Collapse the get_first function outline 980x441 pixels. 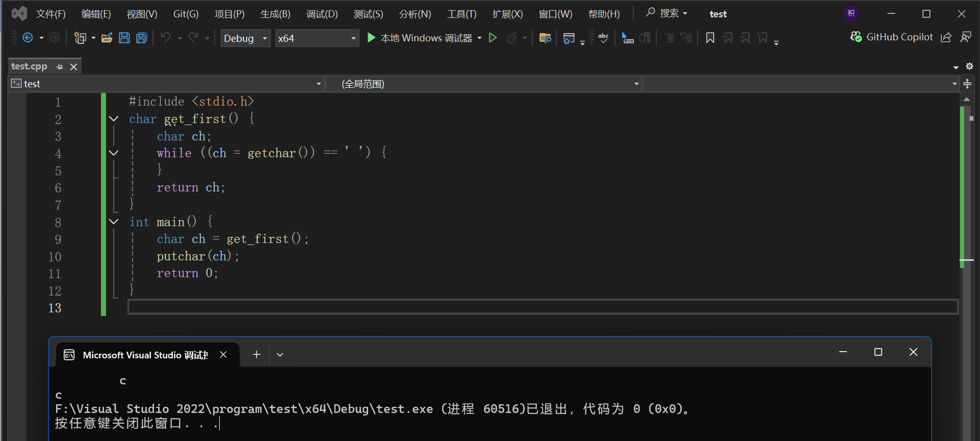click(114, 119)
